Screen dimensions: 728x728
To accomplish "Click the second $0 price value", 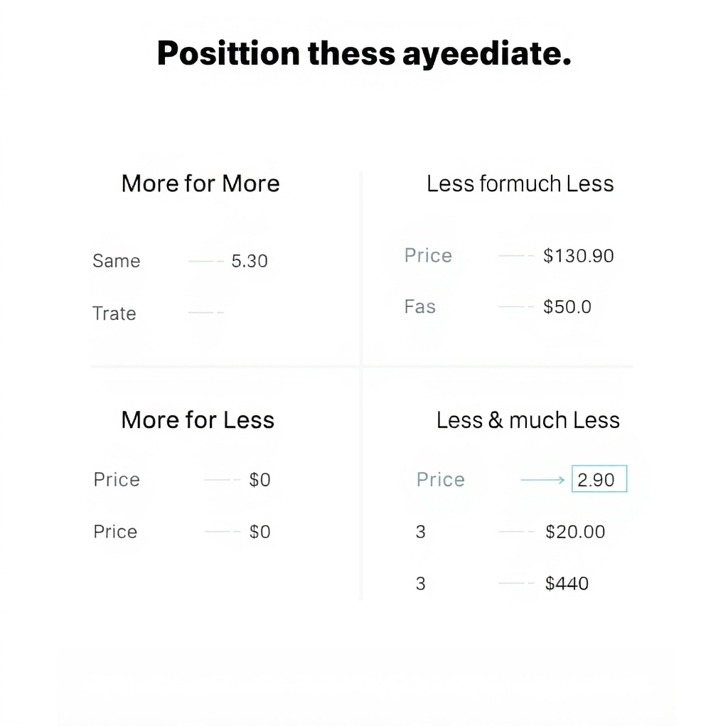I will point(260,532).
